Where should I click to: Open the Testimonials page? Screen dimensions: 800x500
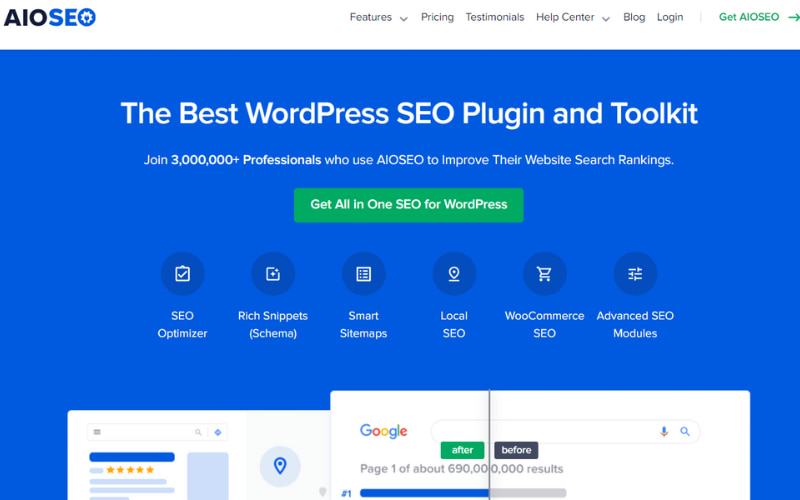tap(494, 17)
